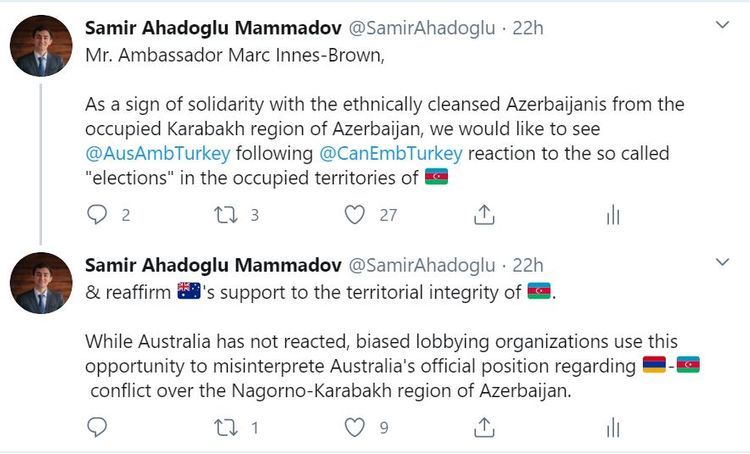Open @SamirAhadoglu handle in second tweet
This screenshot has width=750, height=454.
point(421,265)
